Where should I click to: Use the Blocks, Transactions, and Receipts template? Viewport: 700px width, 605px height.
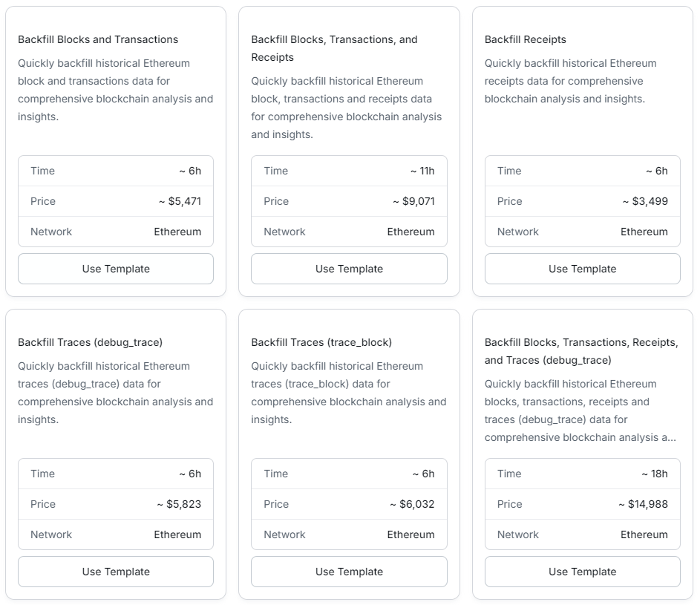click(x=349, y=269)
